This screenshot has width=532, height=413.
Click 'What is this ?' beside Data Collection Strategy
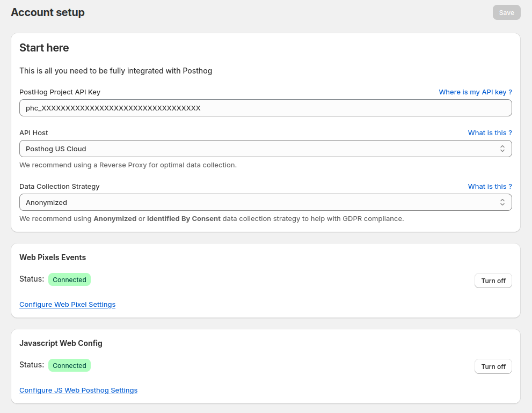(x=490, y=187)
